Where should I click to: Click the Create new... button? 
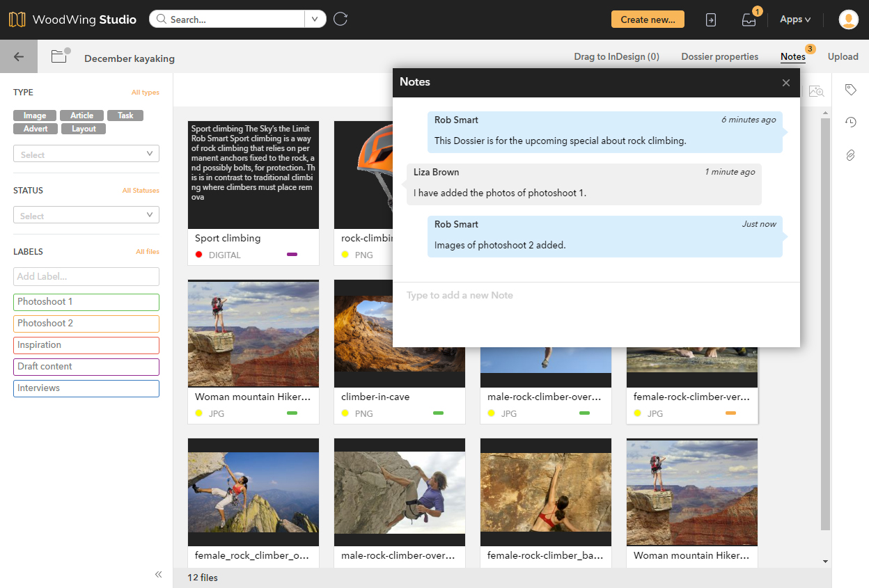coord(648,19)
